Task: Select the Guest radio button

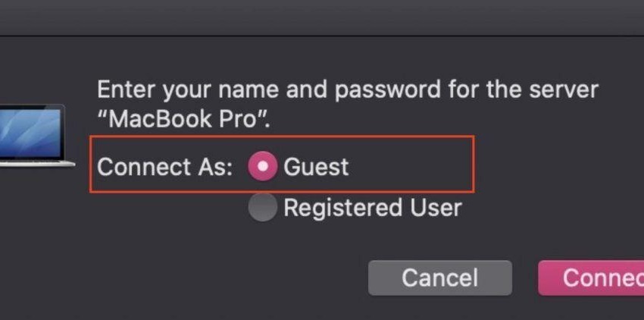Action: [x=263, y=166]
